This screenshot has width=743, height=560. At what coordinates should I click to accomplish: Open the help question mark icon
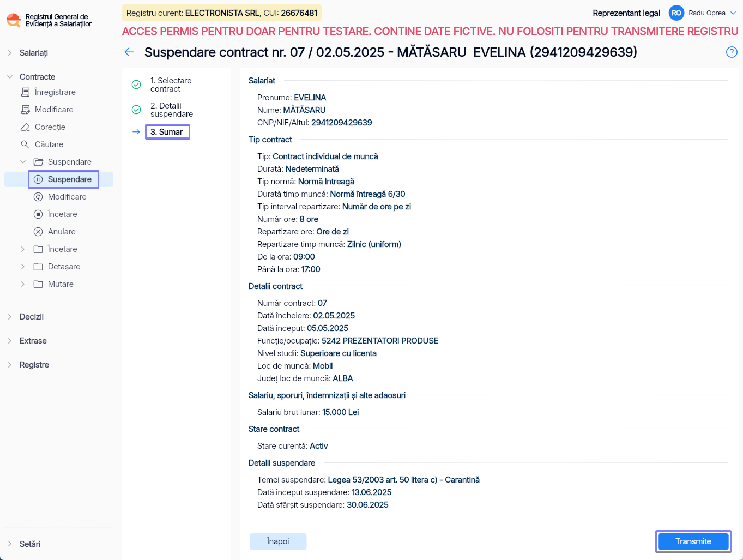pos(732,52)
